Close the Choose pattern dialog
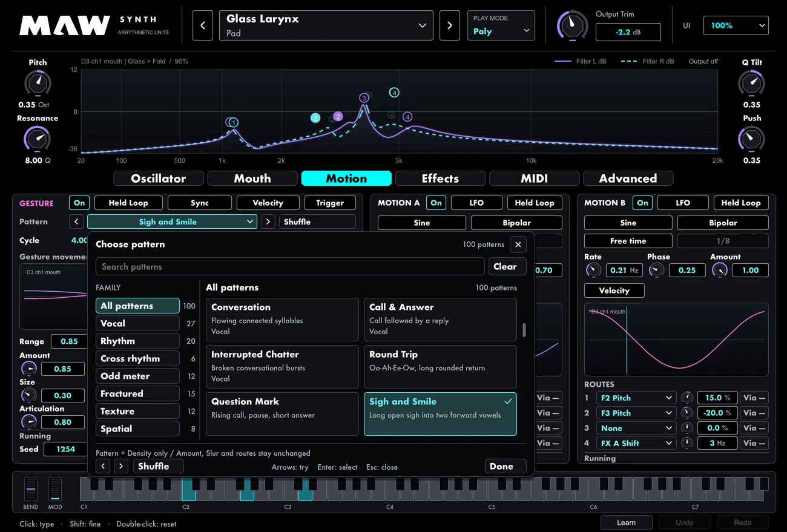 point(518,245)
